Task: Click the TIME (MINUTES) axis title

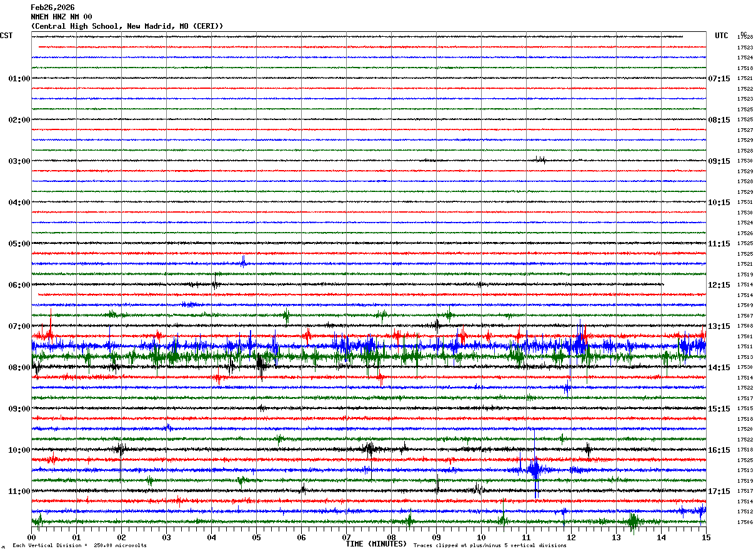Action: coord(376,544)
